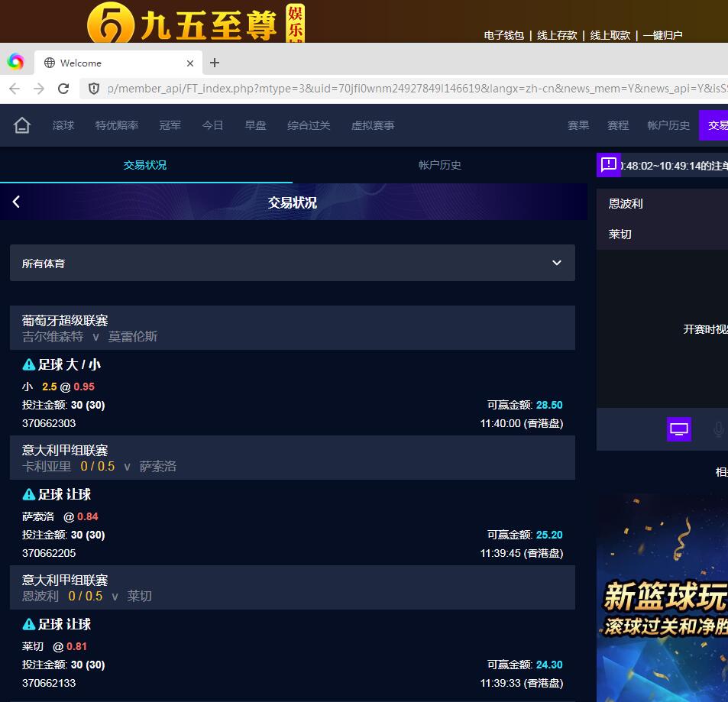Open 综合过关 in the navigation bar

click(x=309, y=125)
